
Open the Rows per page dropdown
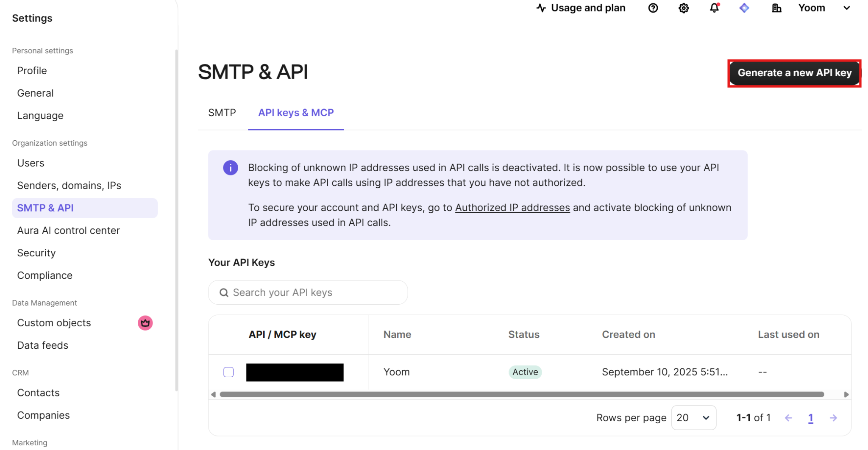pos(693,418)
